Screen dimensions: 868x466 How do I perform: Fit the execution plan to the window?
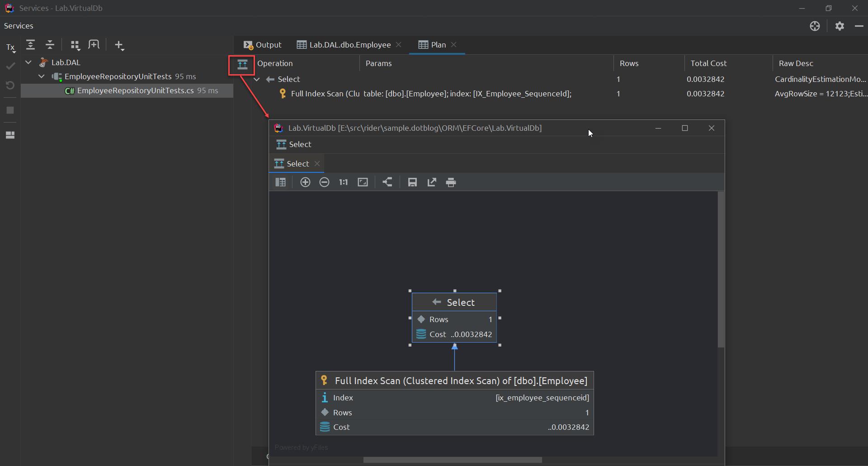tap(363, 182)
